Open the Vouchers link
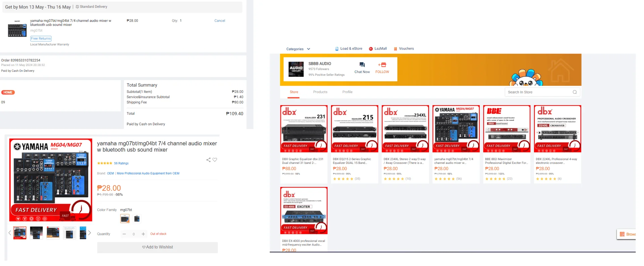The height and width of the screenshot is (266, 644). (404, 49)
